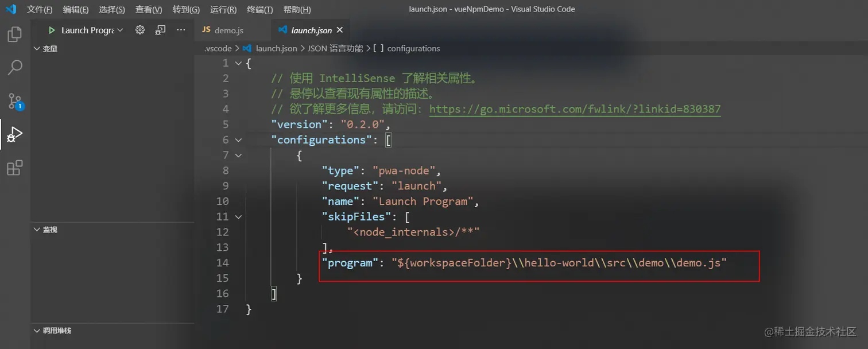Click launch.json in the breadcrumb
The width and height of the screenshot is (868, 349).
pyautogui.click(x=276, y=49)
